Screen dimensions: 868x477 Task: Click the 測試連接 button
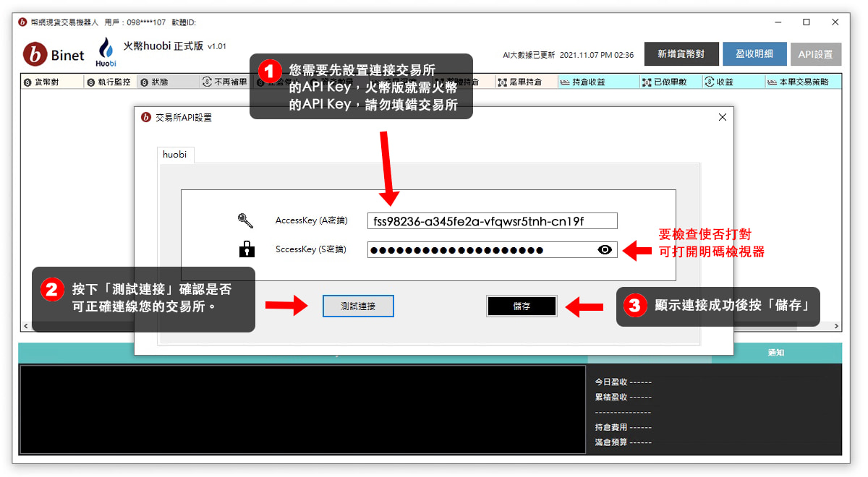click(x=358, y=306)
